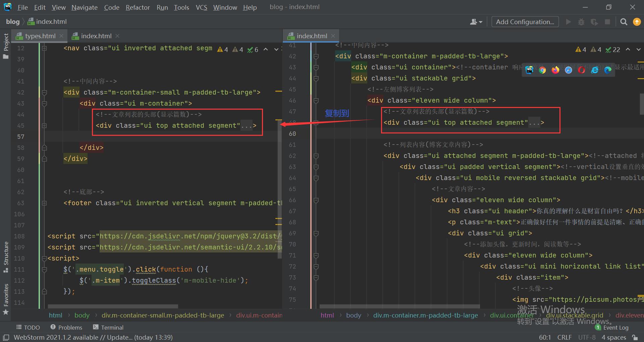This screenshot has height=342, width=644.
Task: Click the Run button in toolbar
Action: 568,22
